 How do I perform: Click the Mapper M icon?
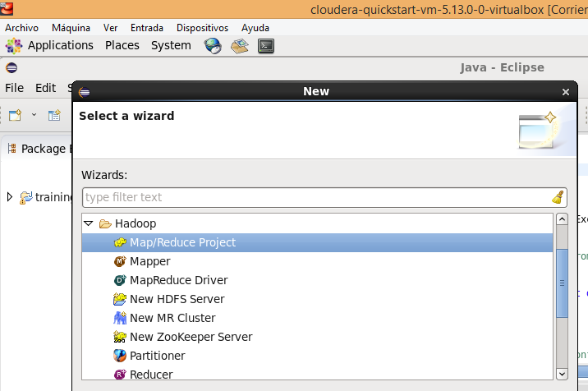[120, 260]
